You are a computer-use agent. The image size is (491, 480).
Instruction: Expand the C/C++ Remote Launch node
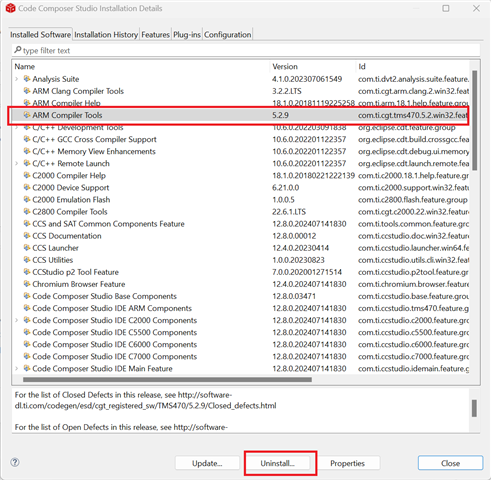pyautogui.click(x=17, y=163)
